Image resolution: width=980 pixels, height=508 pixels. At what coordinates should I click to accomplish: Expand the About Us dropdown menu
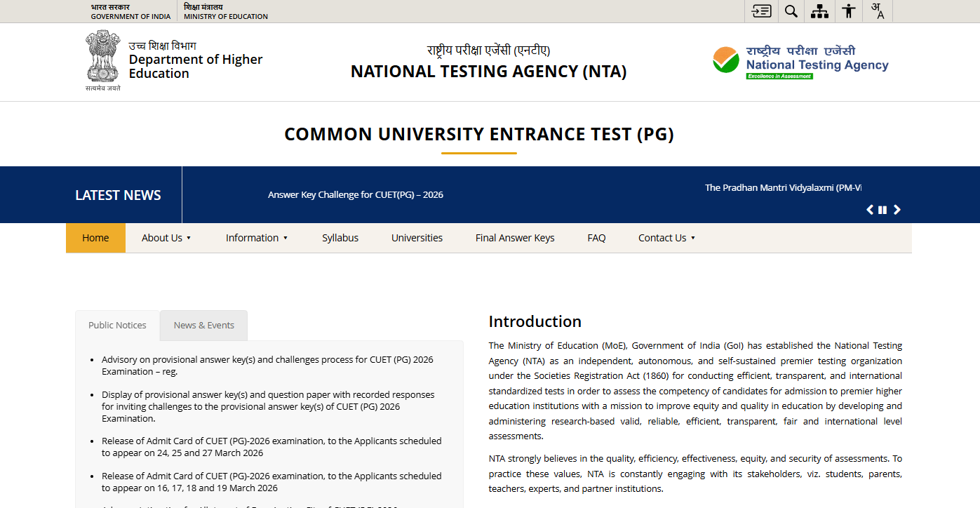166,238
